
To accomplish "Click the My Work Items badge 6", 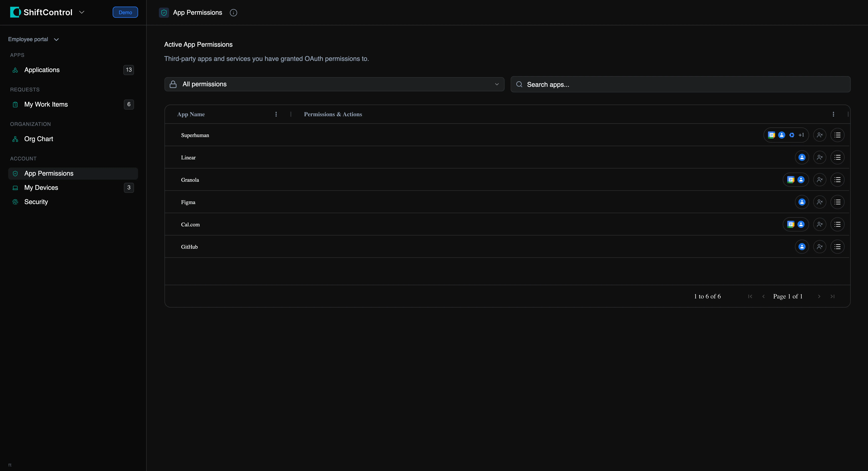I will pos(129,104).
